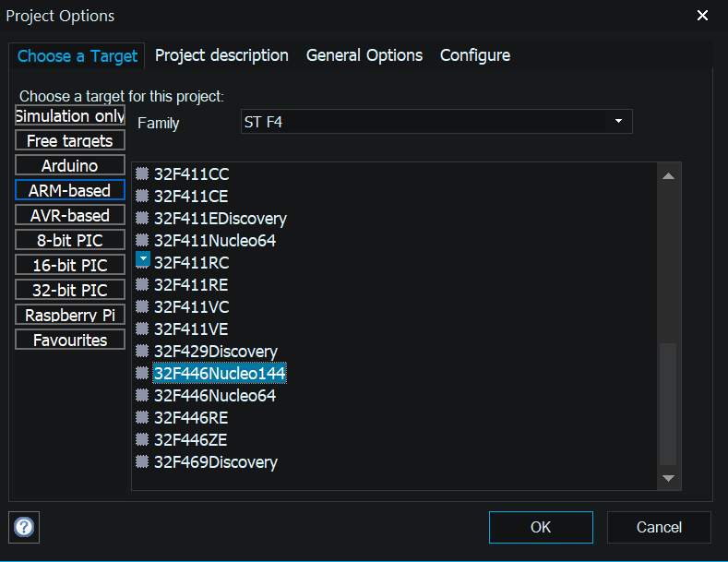Select target 32F446Nucleo64

215,396
